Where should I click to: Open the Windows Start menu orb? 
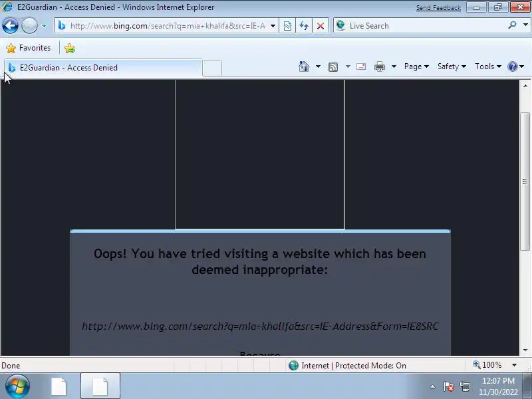(x=17, y=386)
